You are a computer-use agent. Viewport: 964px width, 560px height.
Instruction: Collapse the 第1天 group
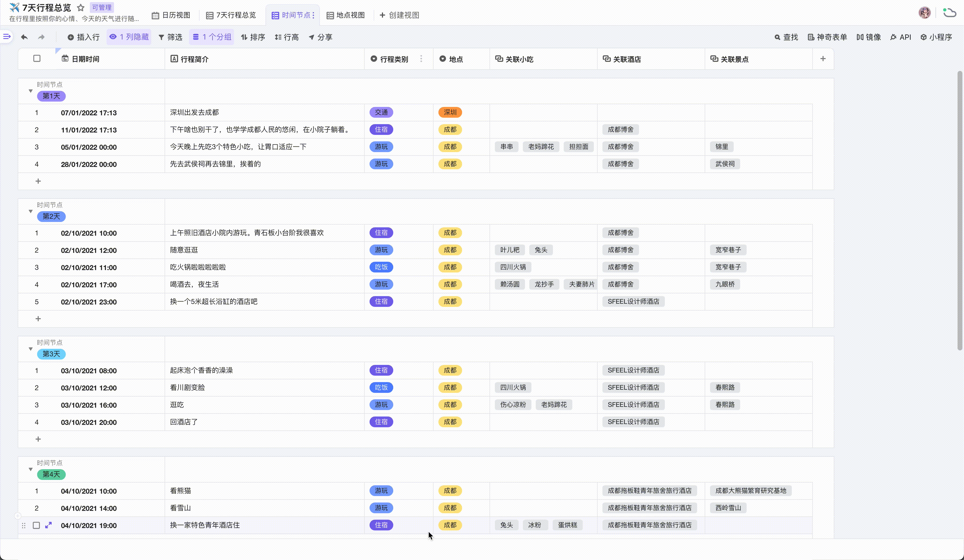click(x=31, y=91)
